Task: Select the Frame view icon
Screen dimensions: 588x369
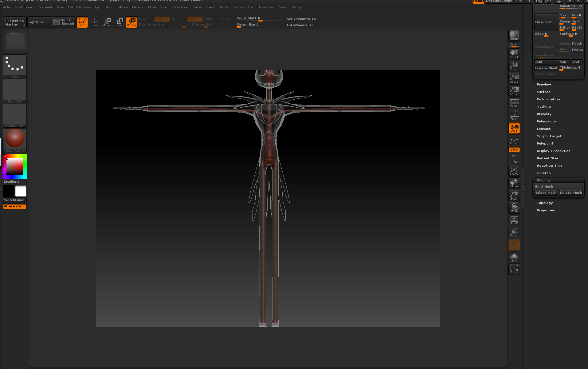Action: [x=514, y=171]
